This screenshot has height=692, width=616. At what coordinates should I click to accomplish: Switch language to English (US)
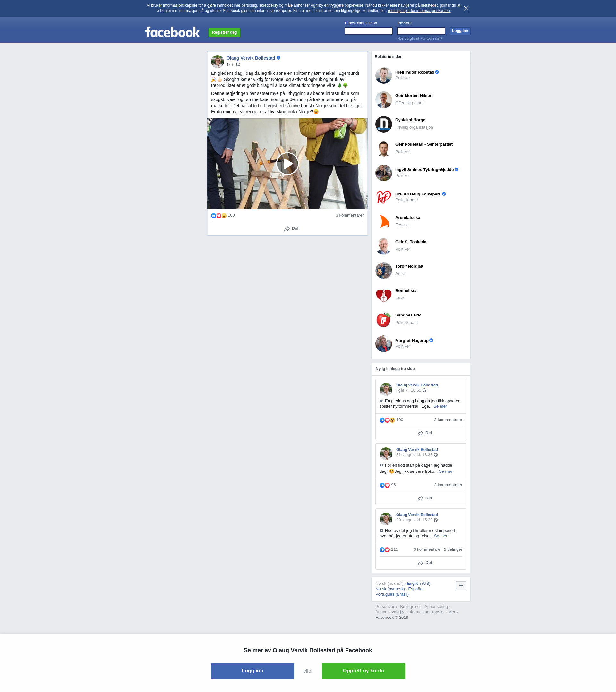pyautogui.click(x=419, y=584)
